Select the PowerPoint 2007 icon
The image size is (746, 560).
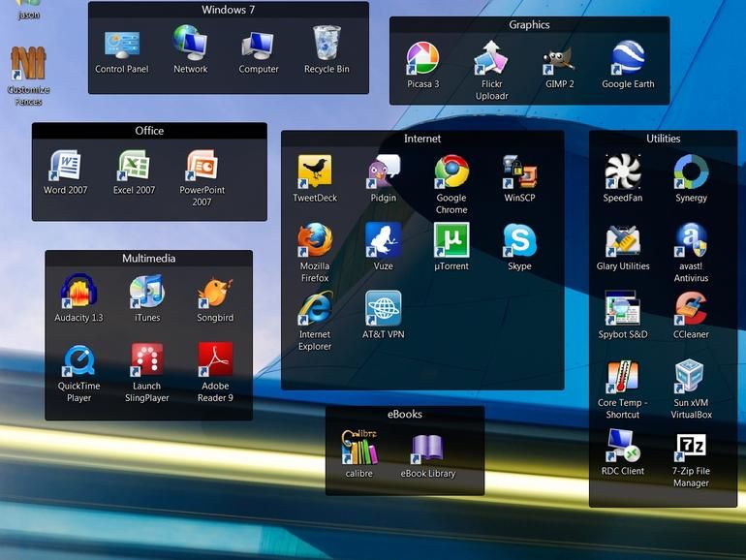click(x=202, y=167)
